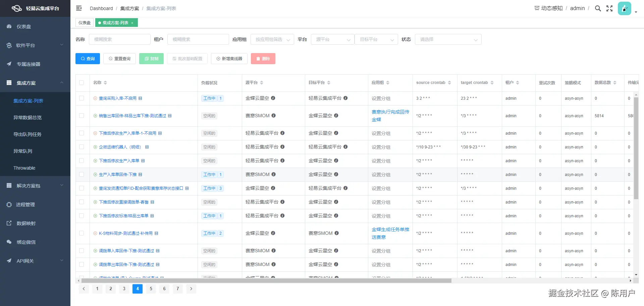Collapse the sidebar with the hamburger icon
The width and height of the screenshot is (644, 306).
[79, 8]
